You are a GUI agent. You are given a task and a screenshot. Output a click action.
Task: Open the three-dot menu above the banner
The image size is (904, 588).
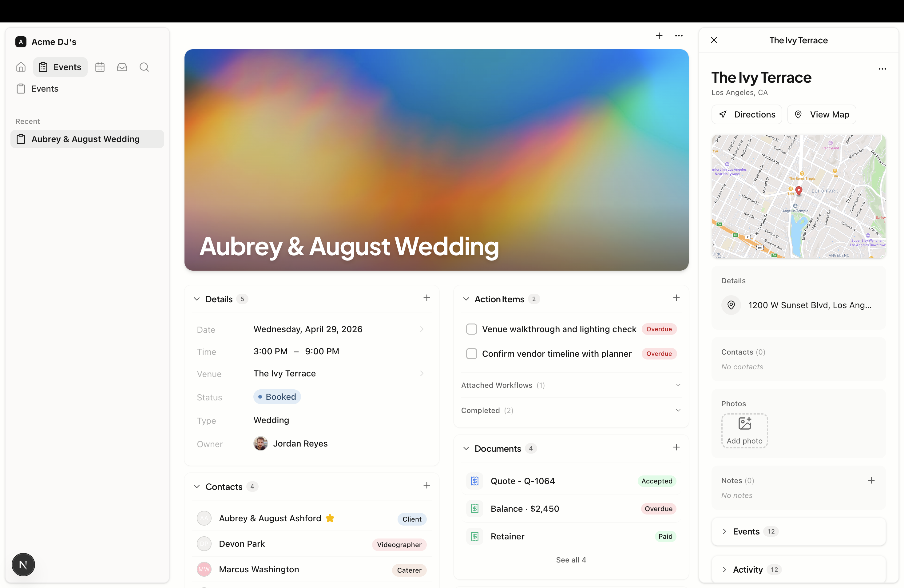(x=679, y=36)
